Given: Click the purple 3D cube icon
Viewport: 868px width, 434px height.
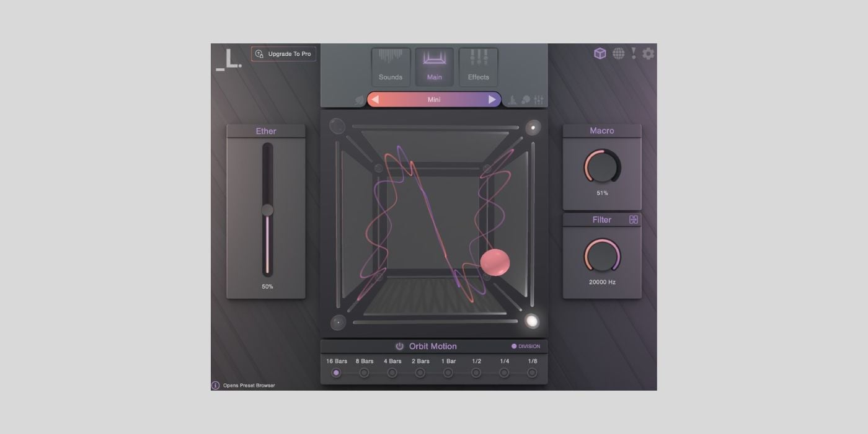Looking at the screenshot, I should pyautogui.click(x=600, y=53).
